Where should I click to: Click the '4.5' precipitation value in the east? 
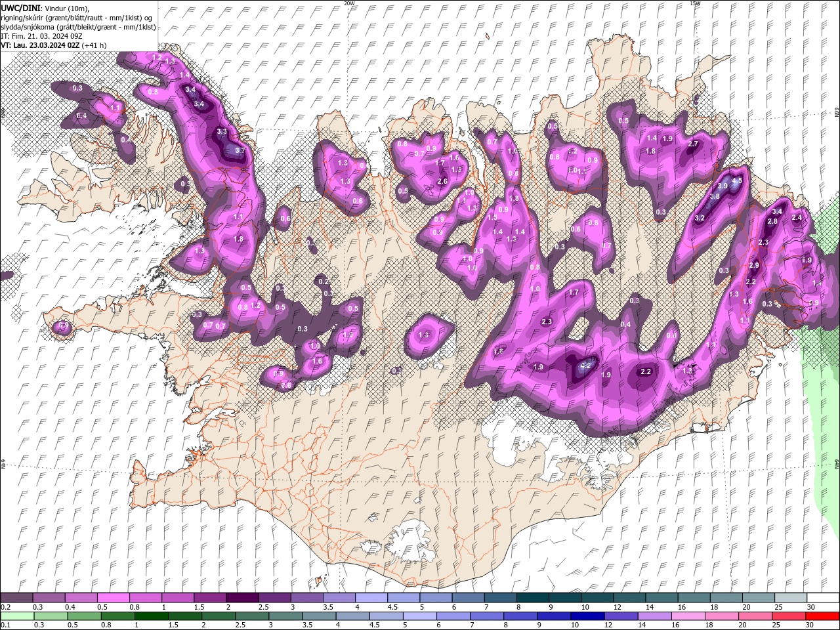click(x=737, y=180)
